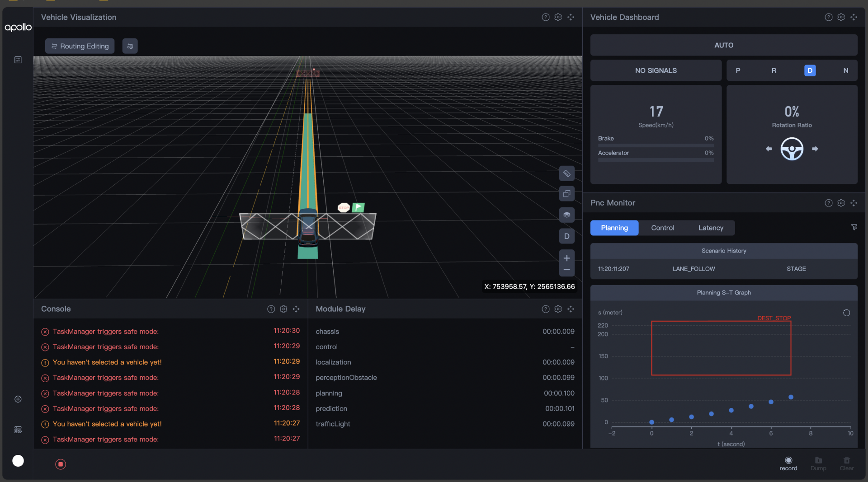Switch camera view with the D button
The image size is (868, 482).
tap(566, 236)
